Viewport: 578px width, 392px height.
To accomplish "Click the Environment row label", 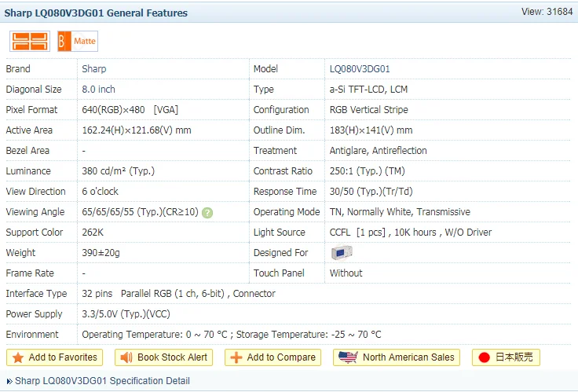I will click(x=32, y=335).
